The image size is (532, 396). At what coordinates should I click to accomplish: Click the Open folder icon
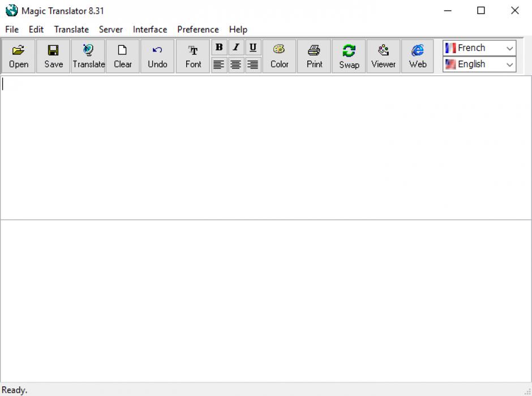pos(18,56)
